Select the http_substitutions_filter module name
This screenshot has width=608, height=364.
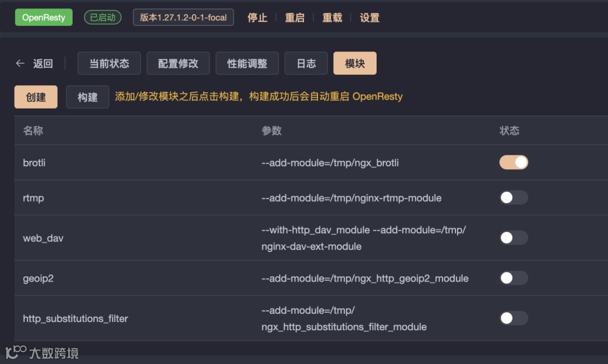click(75, 318)
